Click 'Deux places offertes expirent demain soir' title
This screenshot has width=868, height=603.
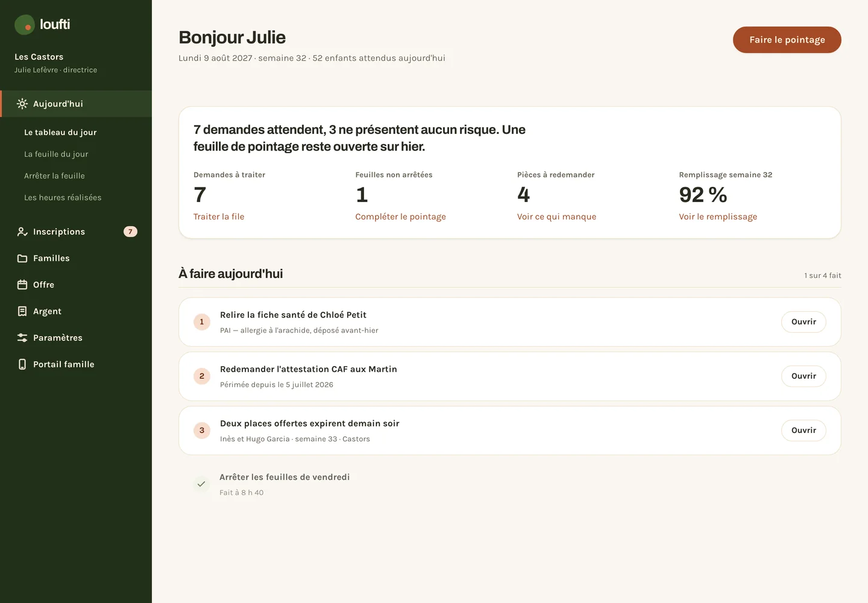click(310, 423)
